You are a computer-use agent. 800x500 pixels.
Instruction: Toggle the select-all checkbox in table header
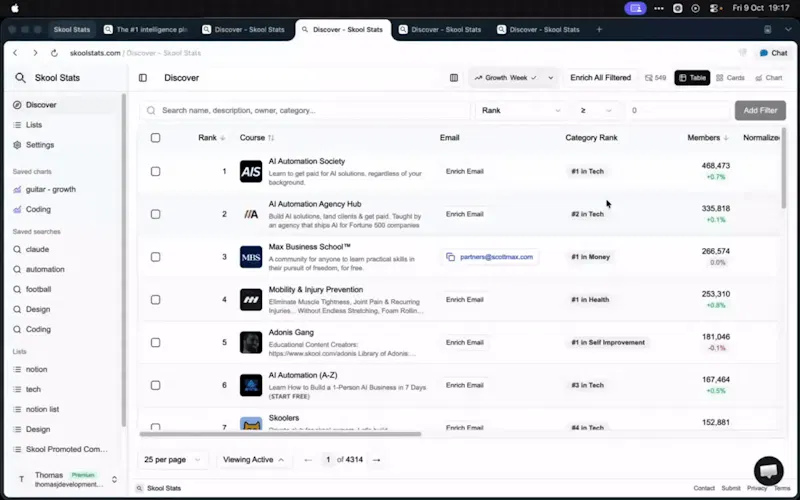point(156,138)
